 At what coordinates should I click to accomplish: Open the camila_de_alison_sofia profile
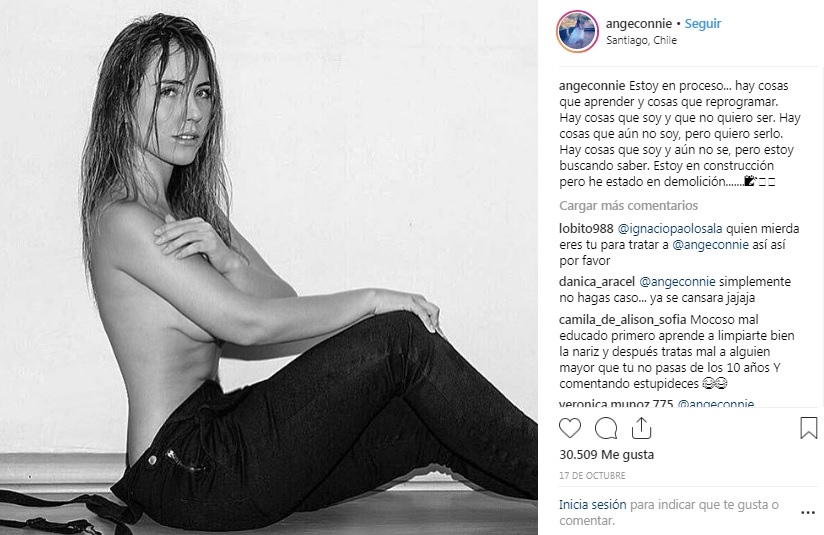coord(623,320)
